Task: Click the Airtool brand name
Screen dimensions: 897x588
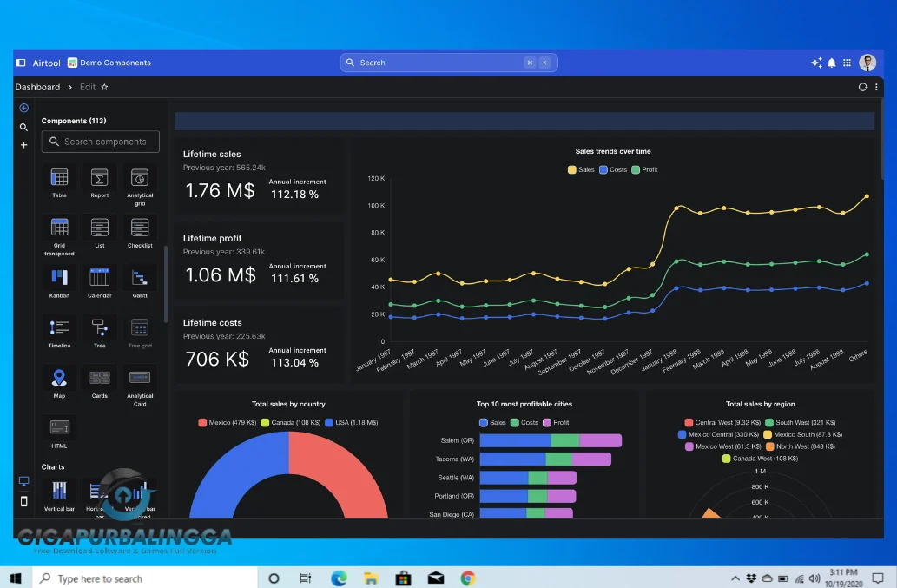Action: point(46,63)
